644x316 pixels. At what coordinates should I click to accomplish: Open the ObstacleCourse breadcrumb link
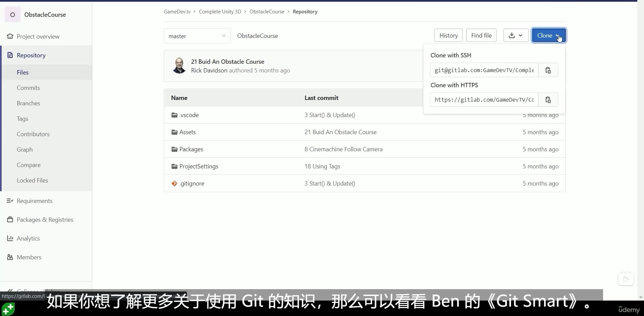pos(267,11)
